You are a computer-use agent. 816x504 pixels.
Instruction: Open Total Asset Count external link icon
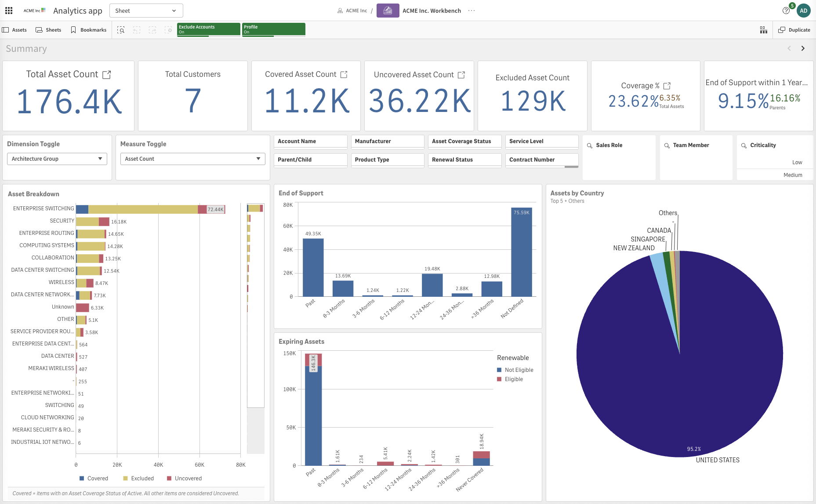click(x=106, y=75)
